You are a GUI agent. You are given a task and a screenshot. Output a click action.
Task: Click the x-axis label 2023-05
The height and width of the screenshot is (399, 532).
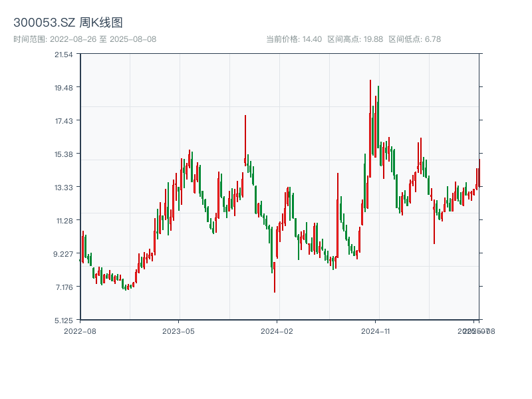(x=178, y=331)
